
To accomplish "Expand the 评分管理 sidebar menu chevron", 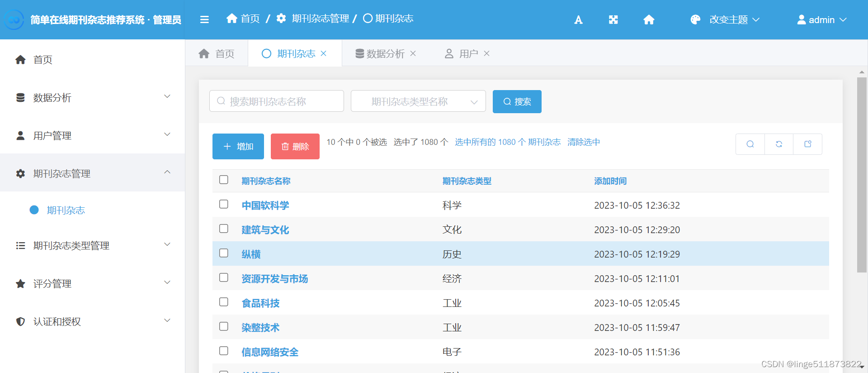I will (167, 282).
